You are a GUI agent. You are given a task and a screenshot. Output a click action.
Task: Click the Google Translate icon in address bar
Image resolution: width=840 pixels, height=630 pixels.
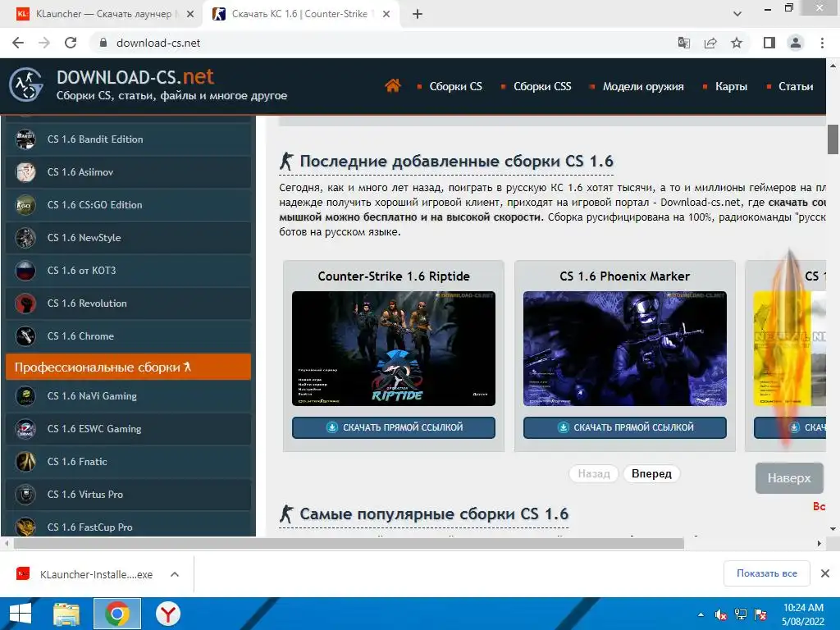684,43
